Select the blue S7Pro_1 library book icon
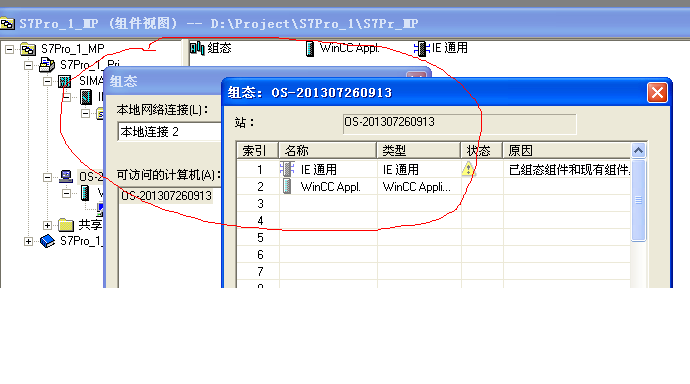This screenshot has width=690, height=384. 47,241
